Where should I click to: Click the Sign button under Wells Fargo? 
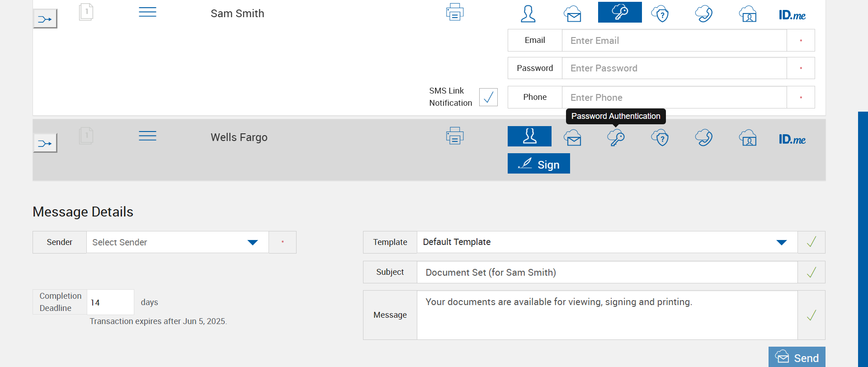click(538, 164)
